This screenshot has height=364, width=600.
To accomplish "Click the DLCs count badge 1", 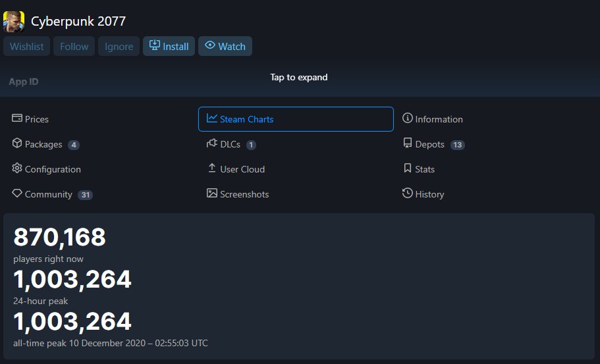I will point(251,145).
